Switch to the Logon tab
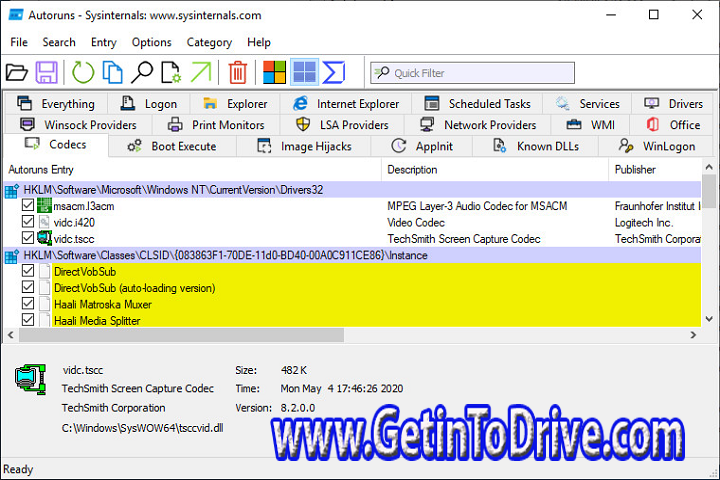This screenshot has height=480, width=720. [148, 104]
